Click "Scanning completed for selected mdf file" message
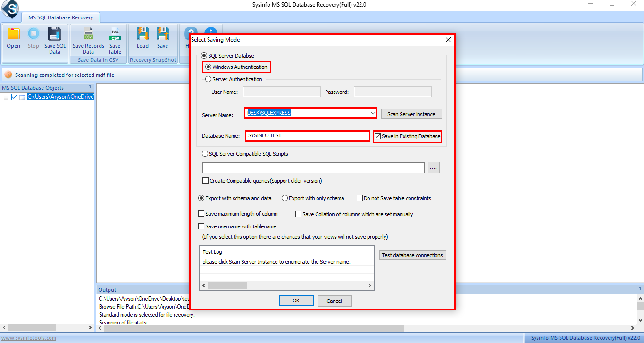The width and height of the screenshot is (644, 343). click(x=65, y=75)
